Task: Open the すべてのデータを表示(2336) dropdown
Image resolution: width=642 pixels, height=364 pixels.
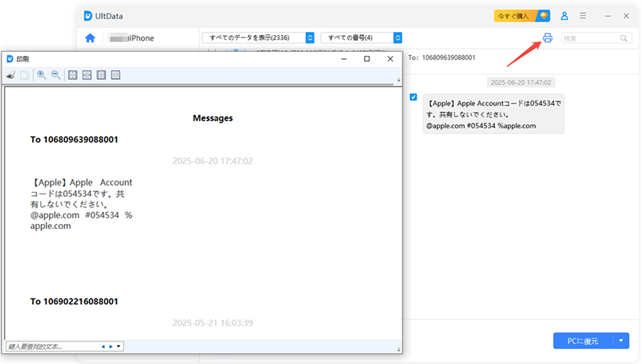Action: (258, 38)
